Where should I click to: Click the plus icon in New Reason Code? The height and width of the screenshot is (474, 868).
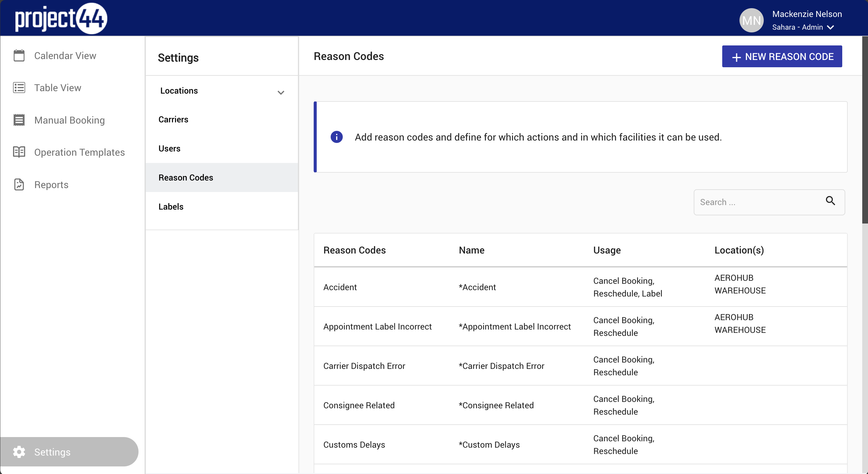pyautogui.click(x=736, y=57)
